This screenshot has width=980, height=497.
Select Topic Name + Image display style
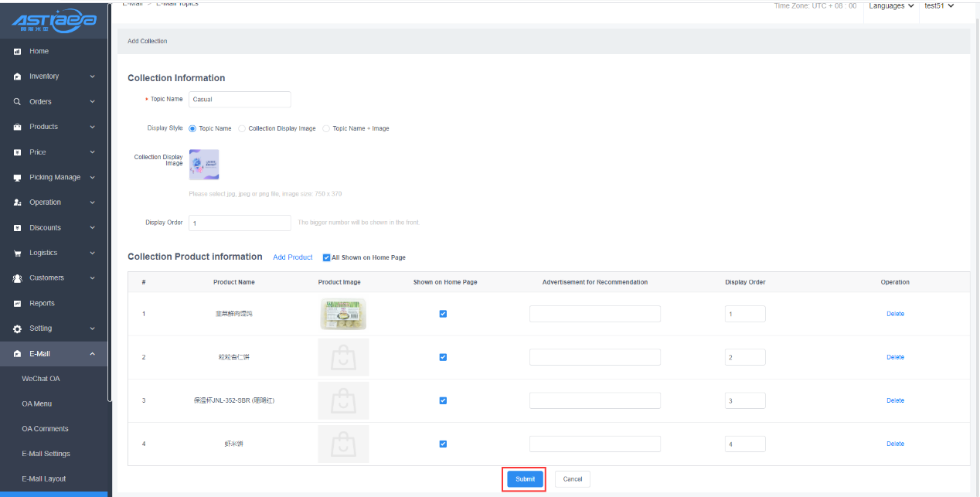point(326,128)
